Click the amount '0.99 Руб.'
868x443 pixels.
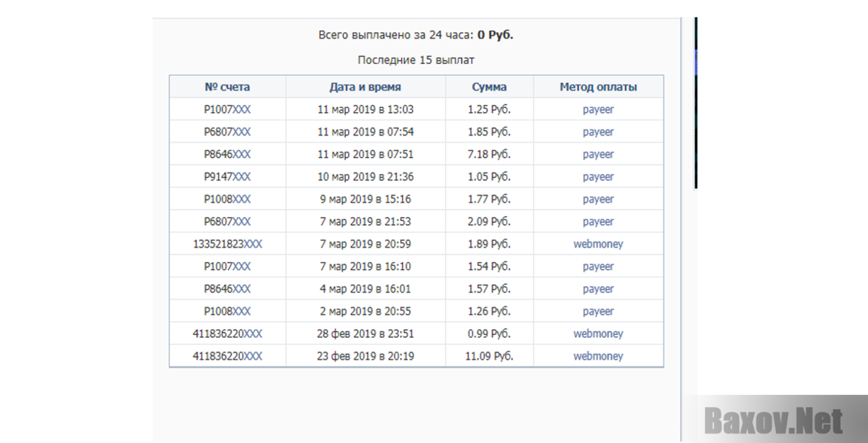click(489, 334)
